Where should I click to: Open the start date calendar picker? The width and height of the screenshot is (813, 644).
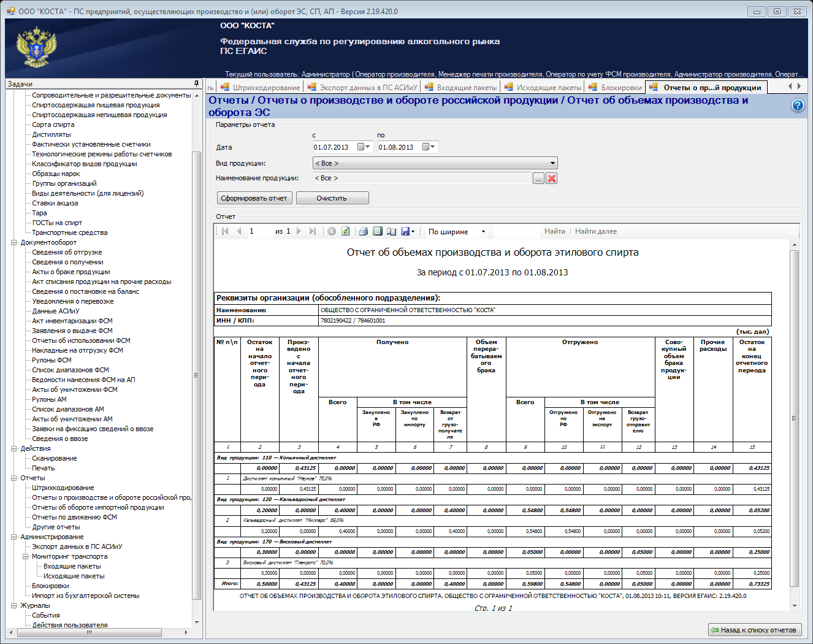pyautogui.click(x=365, y=147)
